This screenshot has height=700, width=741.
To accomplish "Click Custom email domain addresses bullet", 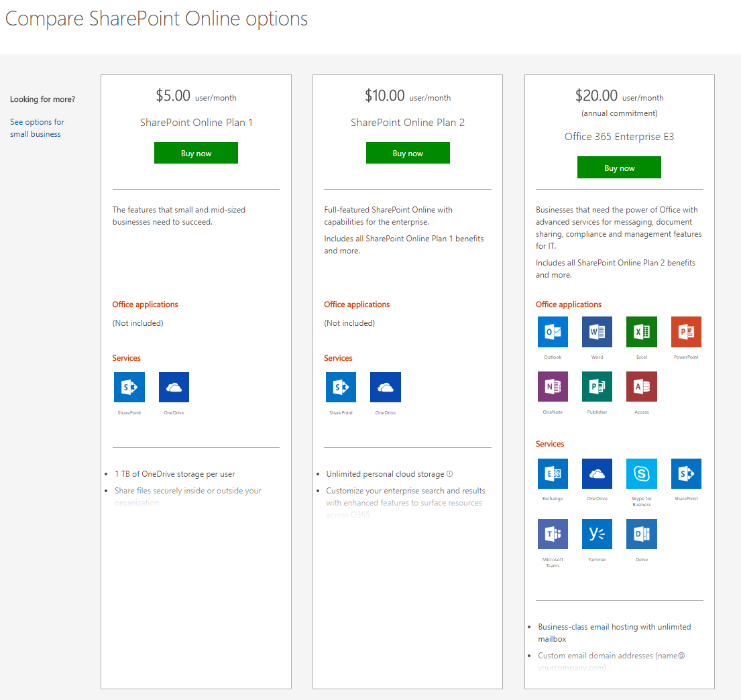I will tap(611, 662).
